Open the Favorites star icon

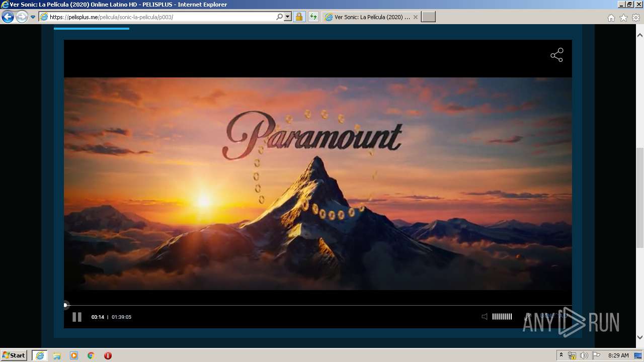tap(623, 18)
